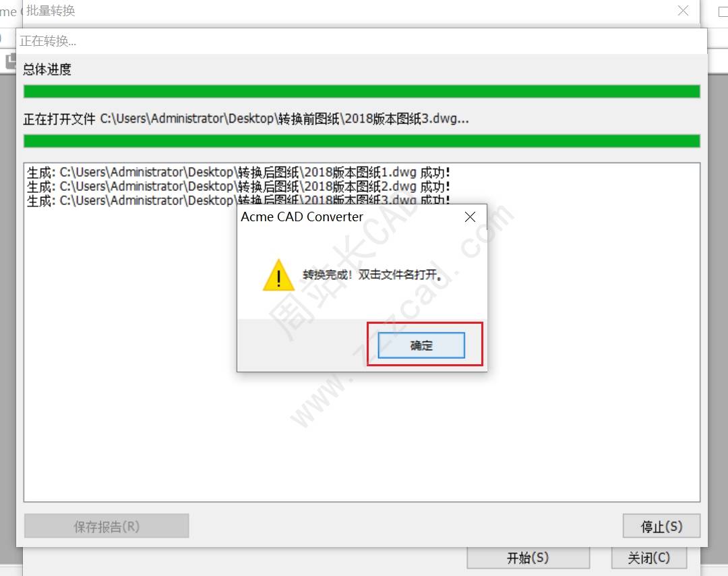Image resolution: width=728 pixels, height=576 pixels.
Task: Click the 开始(S) start button
Action: coord(528,557)
